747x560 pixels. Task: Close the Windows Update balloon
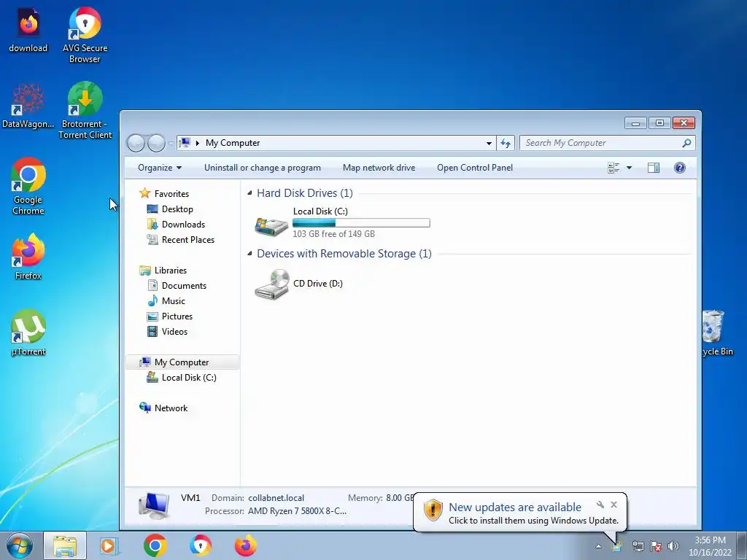(x=614, y=505)
